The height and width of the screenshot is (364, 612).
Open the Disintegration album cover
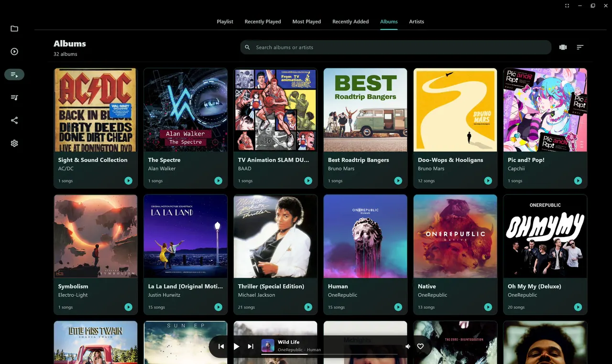pos(455,343)
